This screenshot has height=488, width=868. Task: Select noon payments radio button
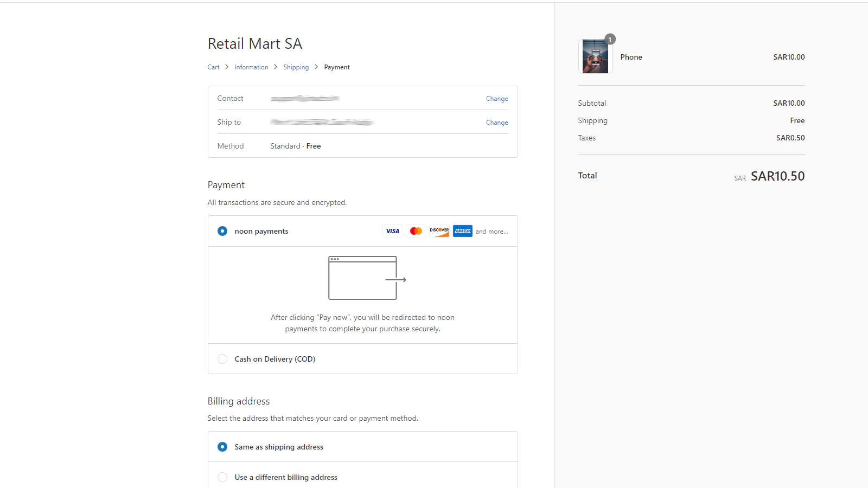[x=222, y=231]
